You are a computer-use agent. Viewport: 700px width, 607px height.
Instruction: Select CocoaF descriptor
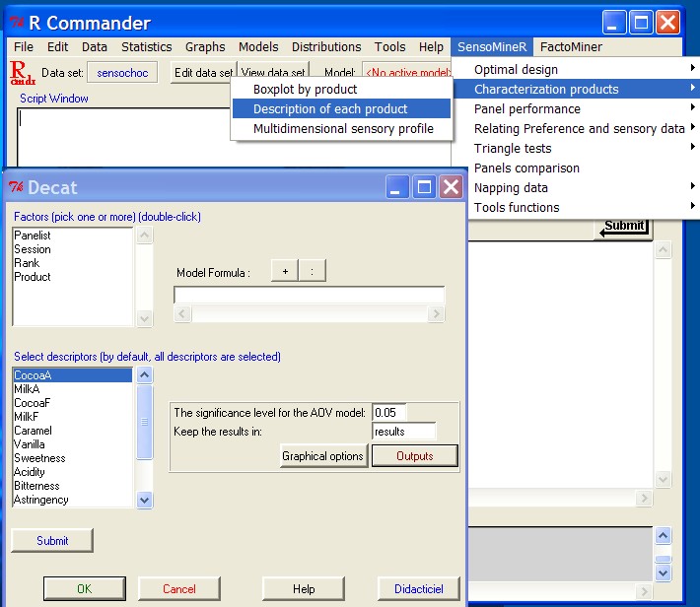pyautogui.click(x=72, y=403)
